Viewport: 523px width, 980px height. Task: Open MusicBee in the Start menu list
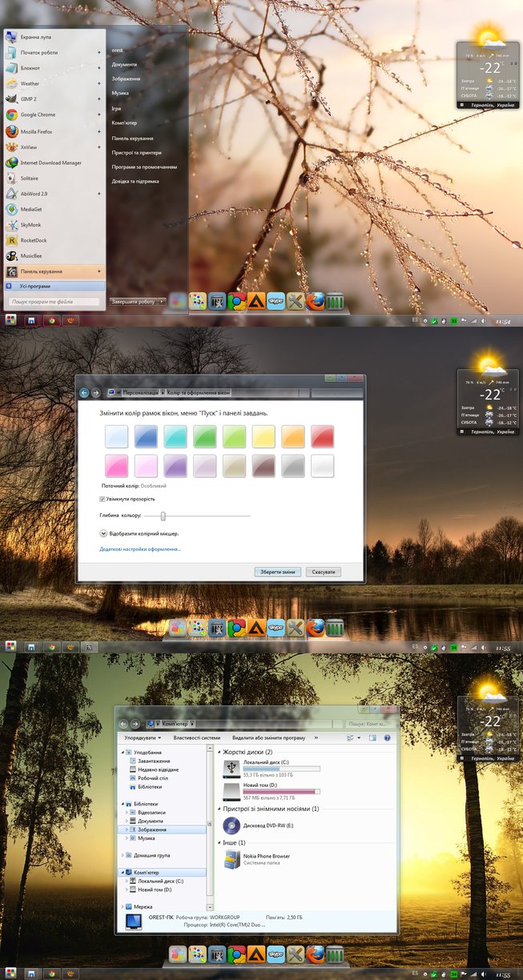pos(32,256)
